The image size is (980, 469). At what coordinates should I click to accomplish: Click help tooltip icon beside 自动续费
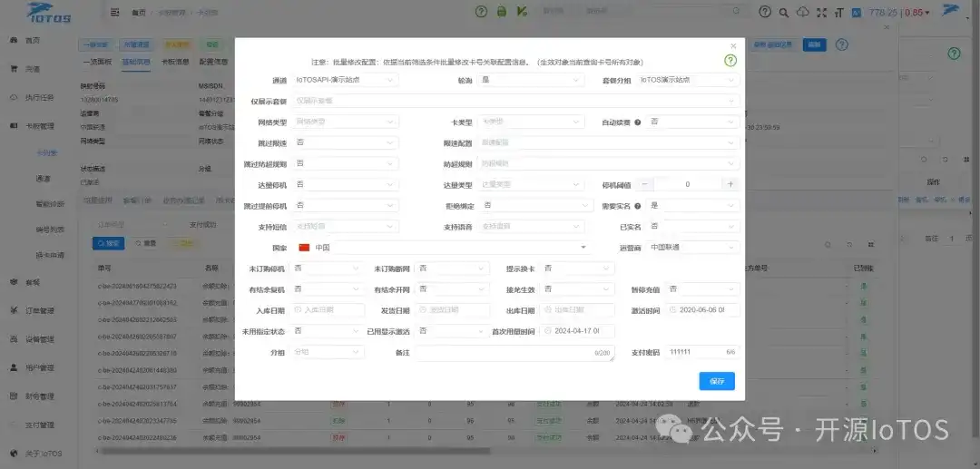tap(638, 122)
